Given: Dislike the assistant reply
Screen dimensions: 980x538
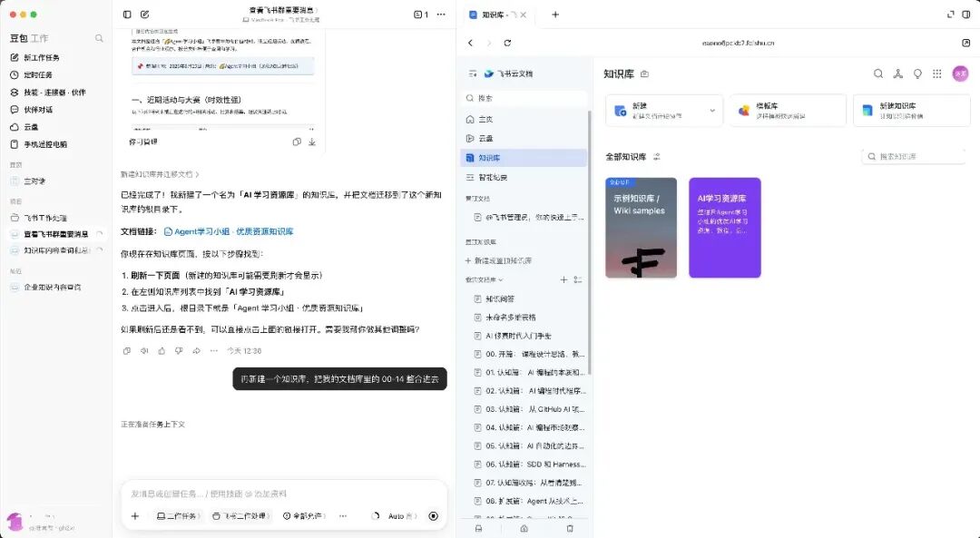Looking at the screenshot, I should click(179, 351).
